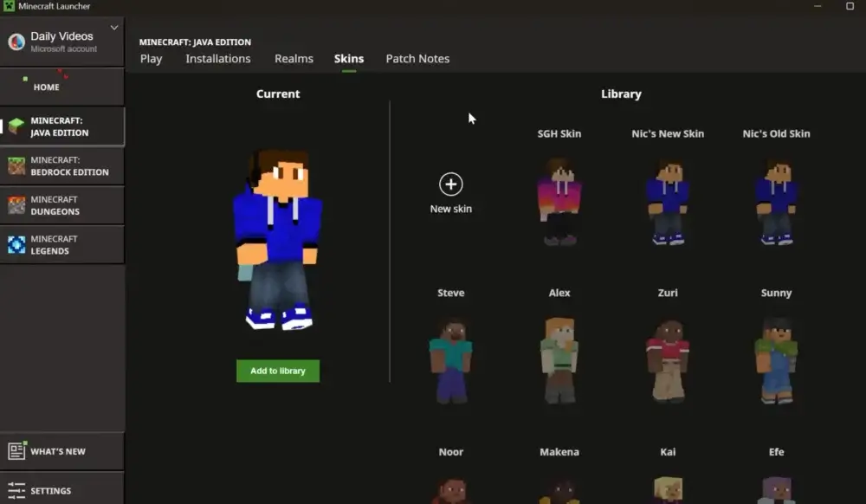The height and width of the screenshot is (504, 866).
Task: Click the "Minecraft: Java Edition" sidebar label
Action: click(x=60, y=126)
